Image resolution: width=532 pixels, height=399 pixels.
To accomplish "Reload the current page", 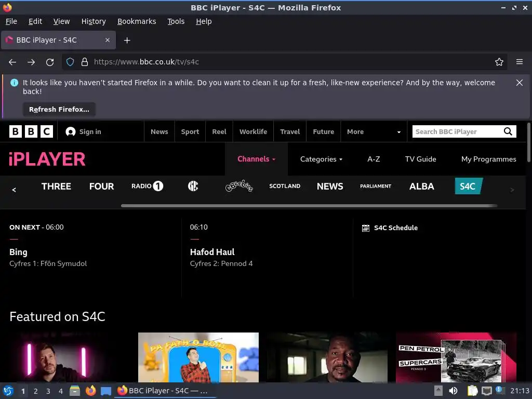I will [50, 62].
